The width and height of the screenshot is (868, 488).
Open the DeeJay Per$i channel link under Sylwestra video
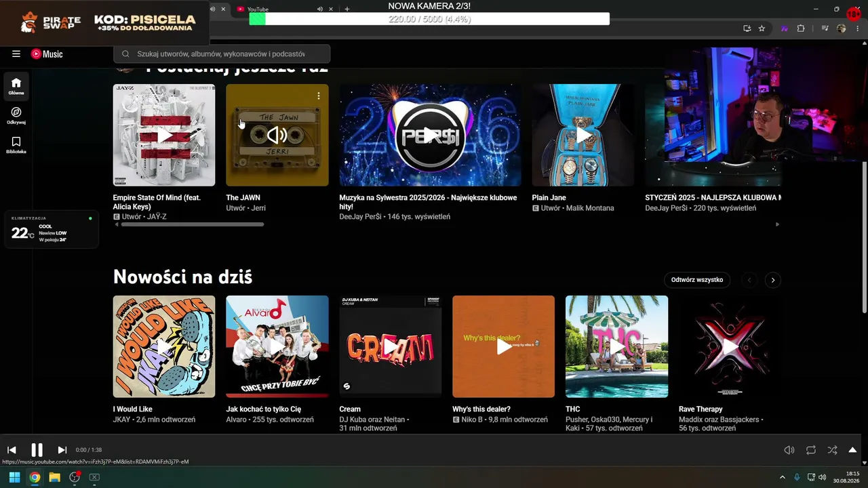[361, 217]
